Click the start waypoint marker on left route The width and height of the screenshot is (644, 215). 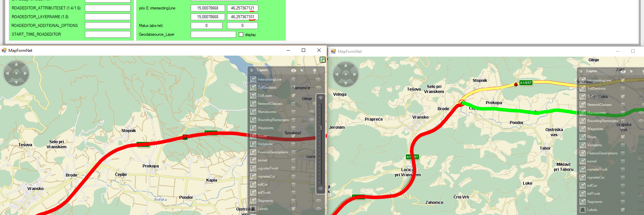tap(185, 137)
